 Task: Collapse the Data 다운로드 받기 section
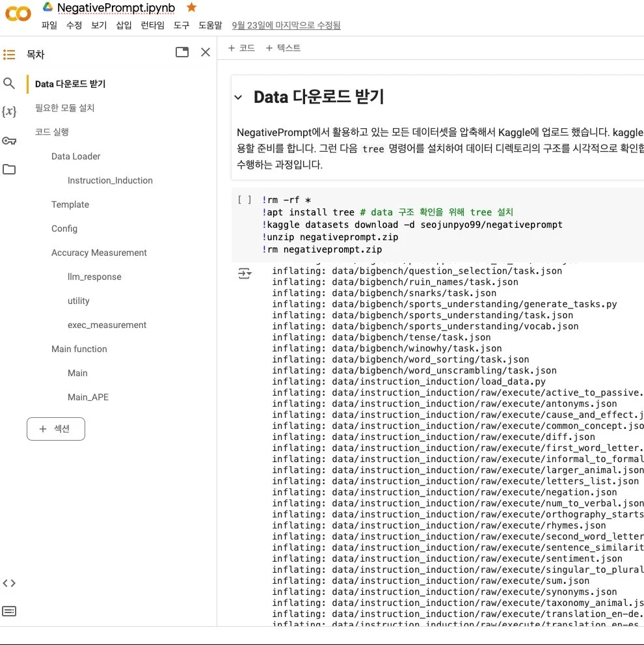coord(239,98)
